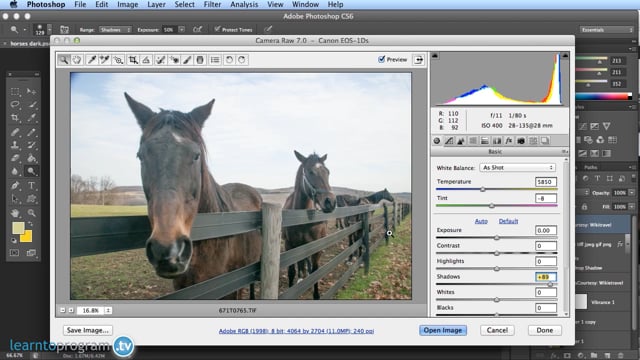
Task: Rotate image 90 degrees clockwise
Action: 242,60
